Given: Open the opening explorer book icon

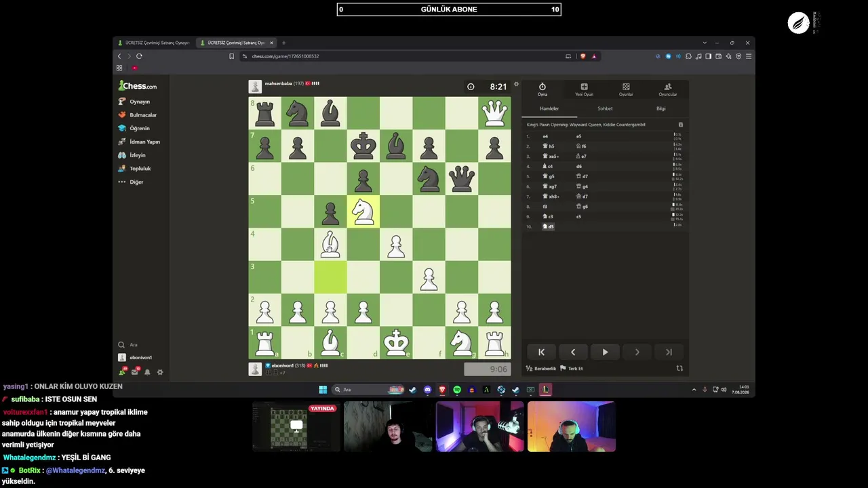Looking at the screenshot, I should pos(681,125).
